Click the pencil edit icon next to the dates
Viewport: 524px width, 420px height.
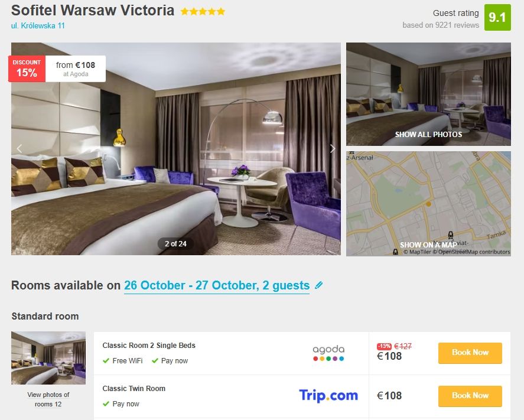point(319,285)
